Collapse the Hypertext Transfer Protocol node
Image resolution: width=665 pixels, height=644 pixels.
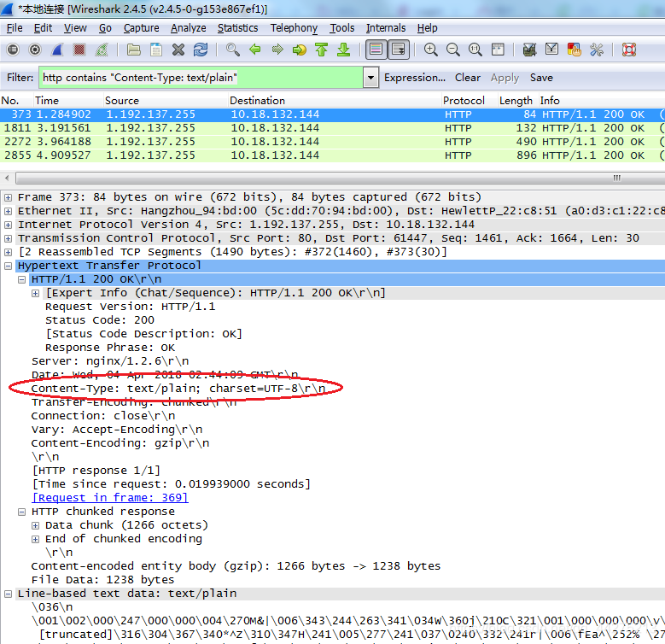pos(8,266)
